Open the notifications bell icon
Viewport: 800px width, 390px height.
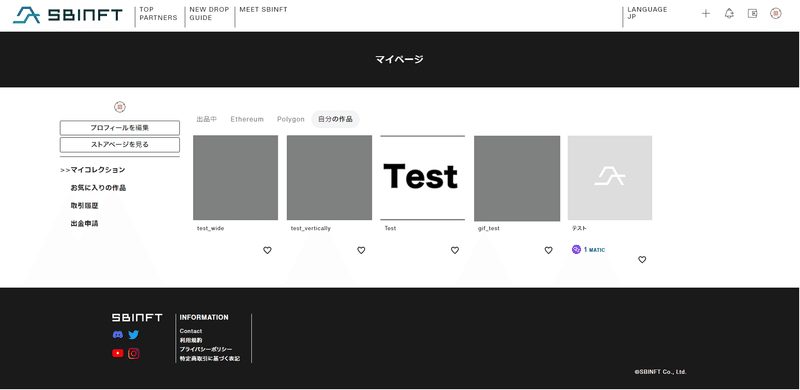tap(729, 14)
